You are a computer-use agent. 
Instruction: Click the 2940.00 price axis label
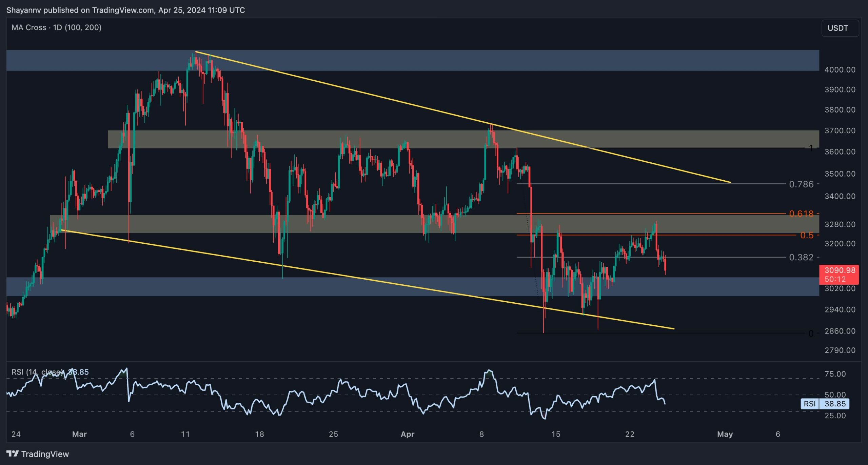(x=840, y=309)
